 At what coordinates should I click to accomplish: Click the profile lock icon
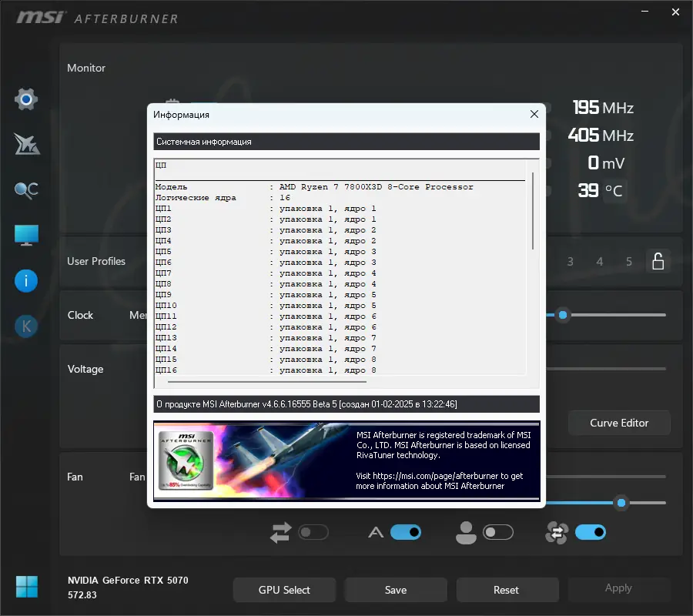click(658, 261)
